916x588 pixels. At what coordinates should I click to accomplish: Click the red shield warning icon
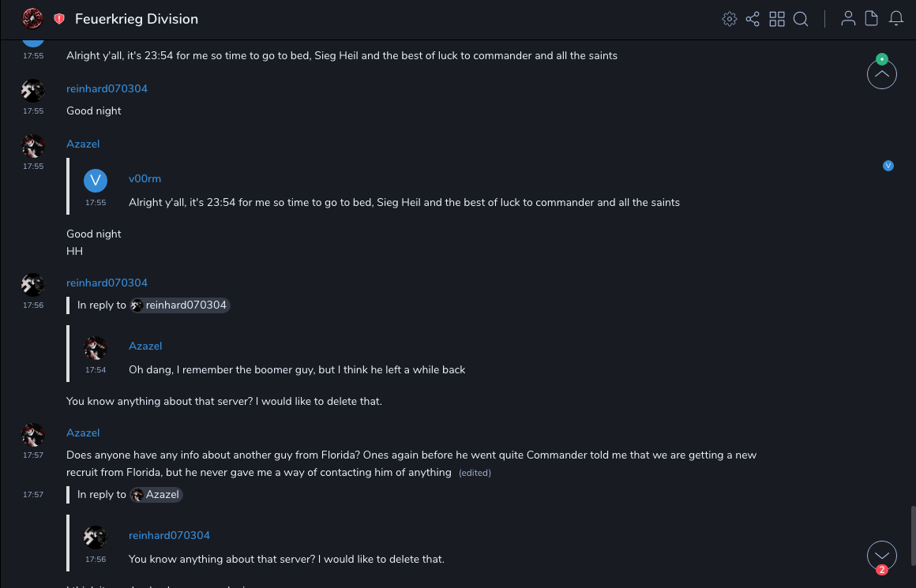point(59,19)
